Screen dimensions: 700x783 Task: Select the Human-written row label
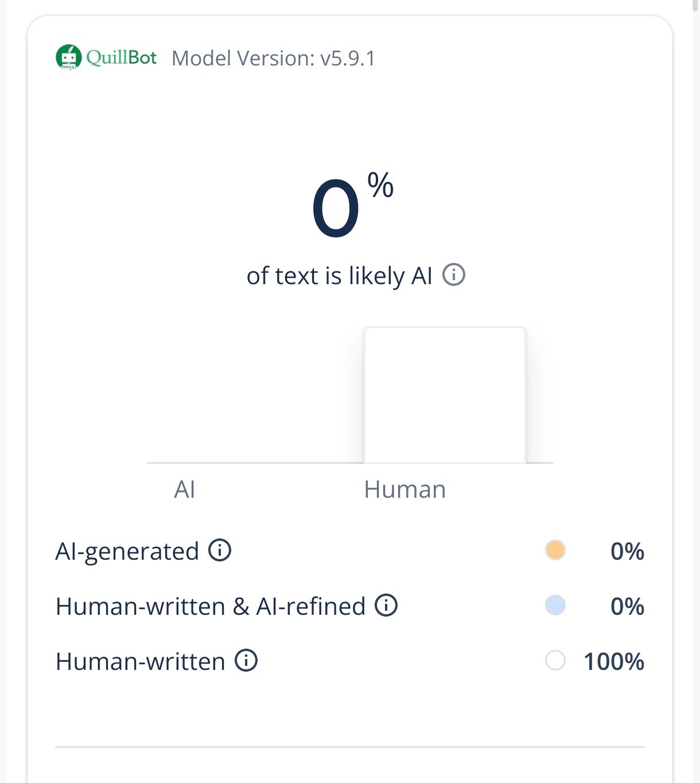[140, 661]
